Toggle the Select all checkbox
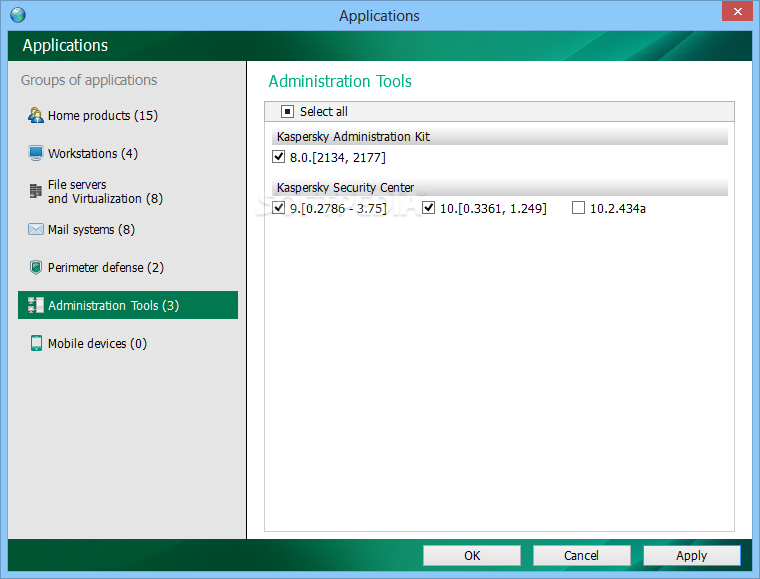The height and width of the screenshot is (579, 760). (x=287, y=111)
